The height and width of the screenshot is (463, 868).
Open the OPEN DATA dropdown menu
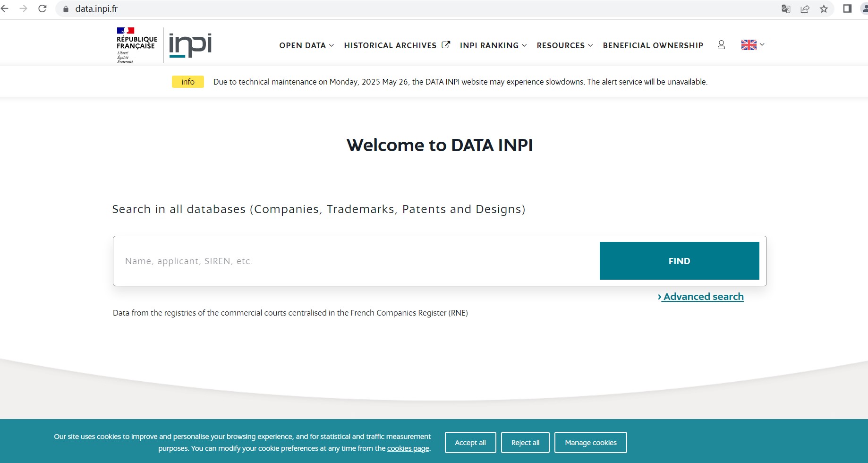point(306,45)
